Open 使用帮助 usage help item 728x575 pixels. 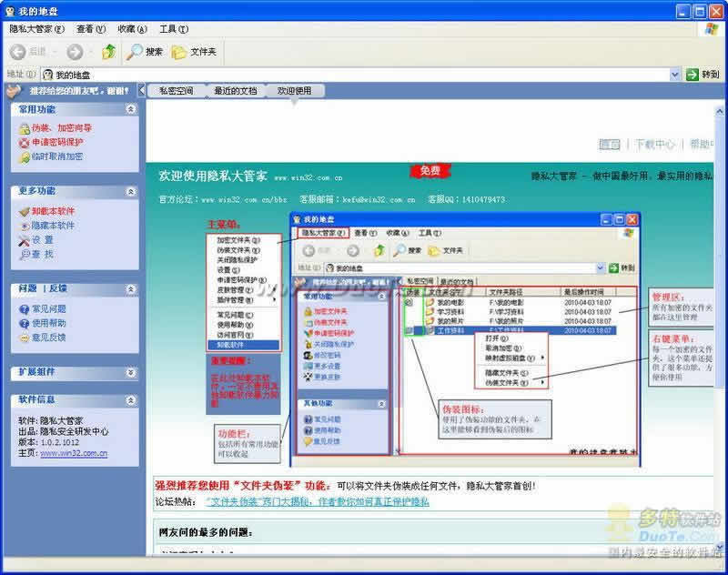(42, 324)
